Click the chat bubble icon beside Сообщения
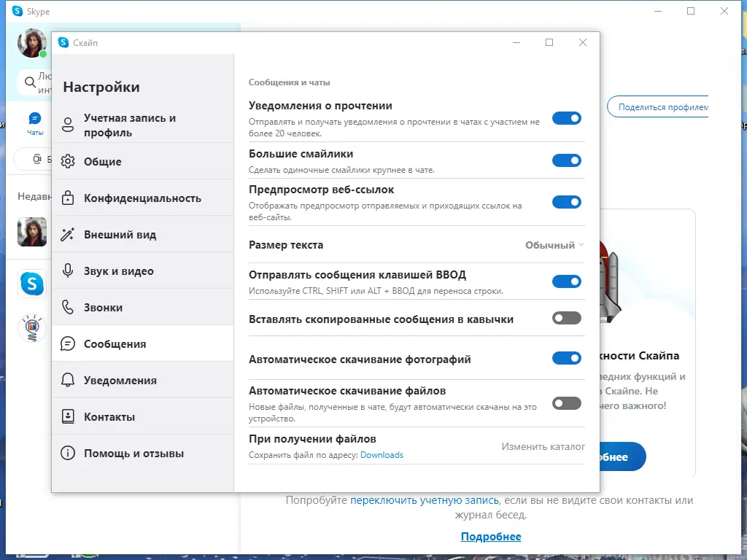 (x=68, y=344)
